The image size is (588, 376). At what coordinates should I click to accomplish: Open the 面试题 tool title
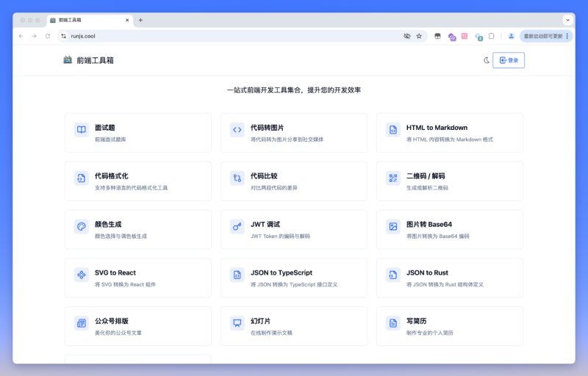(105, 128)
